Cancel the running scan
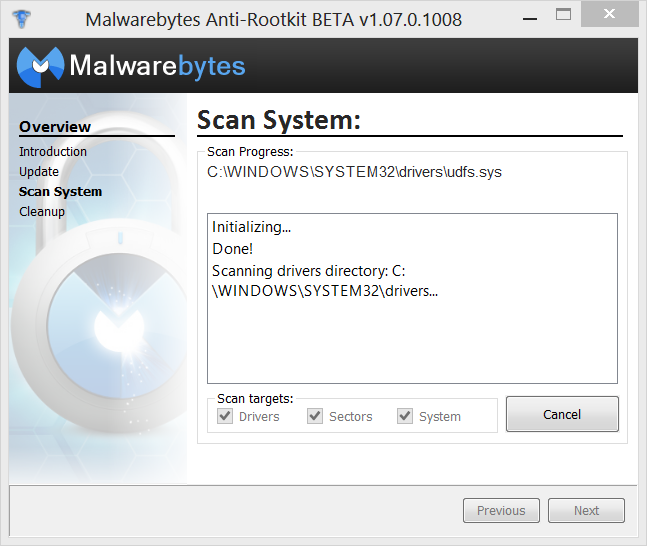 [562, 414]
